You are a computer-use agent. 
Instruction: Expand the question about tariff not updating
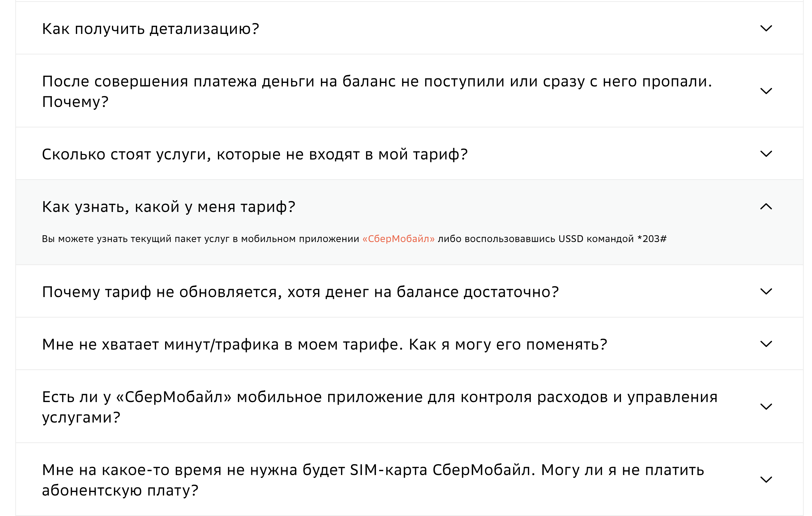click(x=300, y=292)
